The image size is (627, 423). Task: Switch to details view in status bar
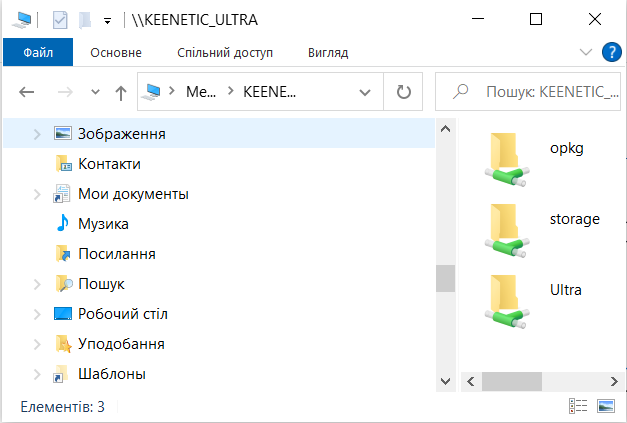tap(578, 406)
